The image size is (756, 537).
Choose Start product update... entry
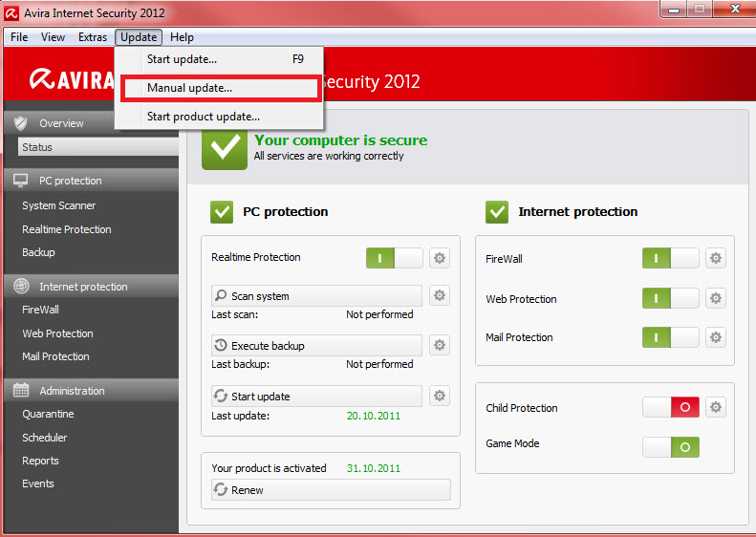219,117
